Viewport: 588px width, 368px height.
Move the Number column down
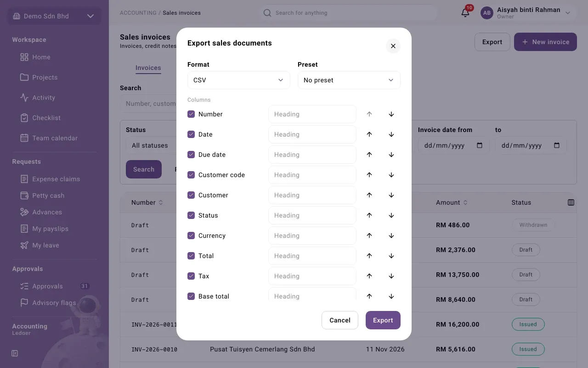[391, 114]
